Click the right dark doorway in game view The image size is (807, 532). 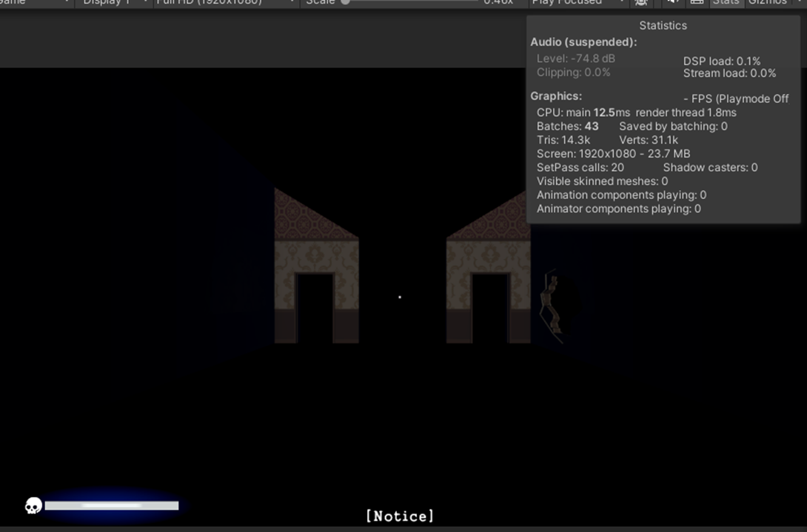(490, 309)
